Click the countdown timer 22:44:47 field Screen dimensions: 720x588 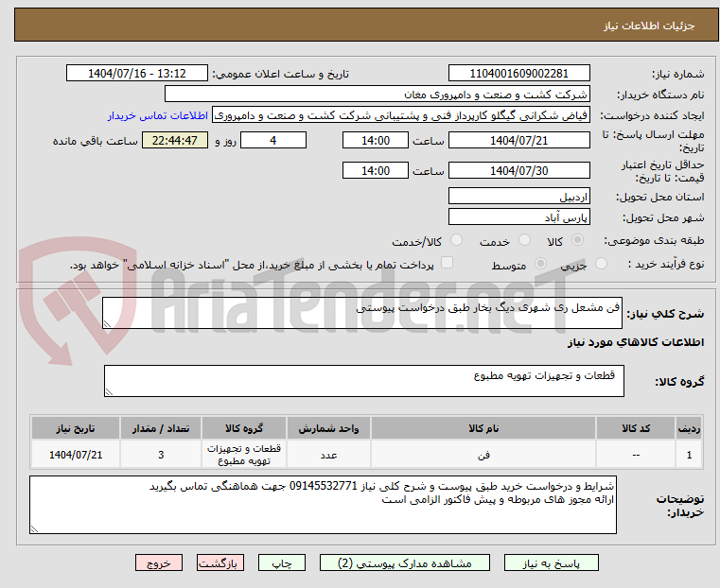[x=175, y=140]
